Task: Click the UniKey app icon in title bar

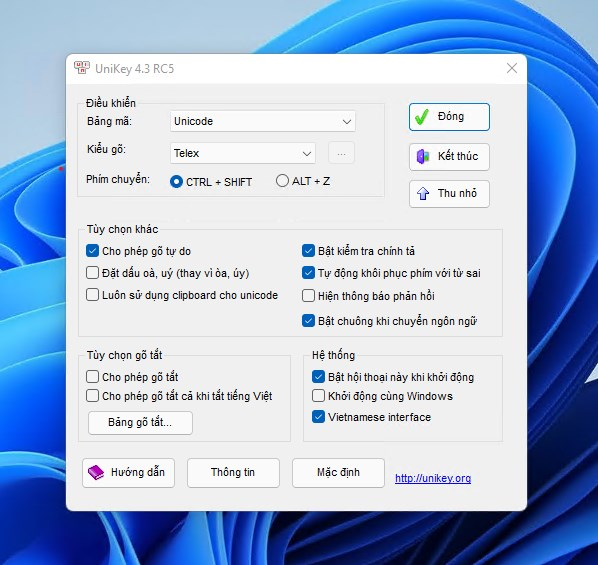Action: 82,68
